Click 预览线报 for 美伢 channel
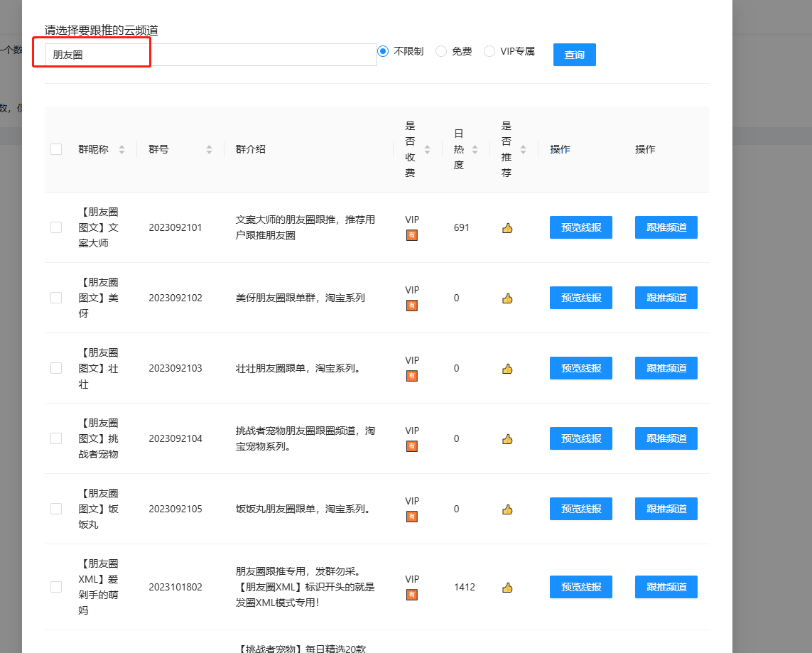Image resolution: width=812 pixels, height=653 pixels. [x=580, y=298]
